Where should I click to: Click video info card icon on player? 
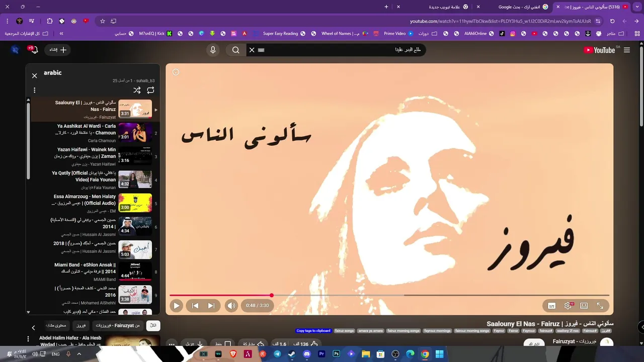tap(176, 72)
